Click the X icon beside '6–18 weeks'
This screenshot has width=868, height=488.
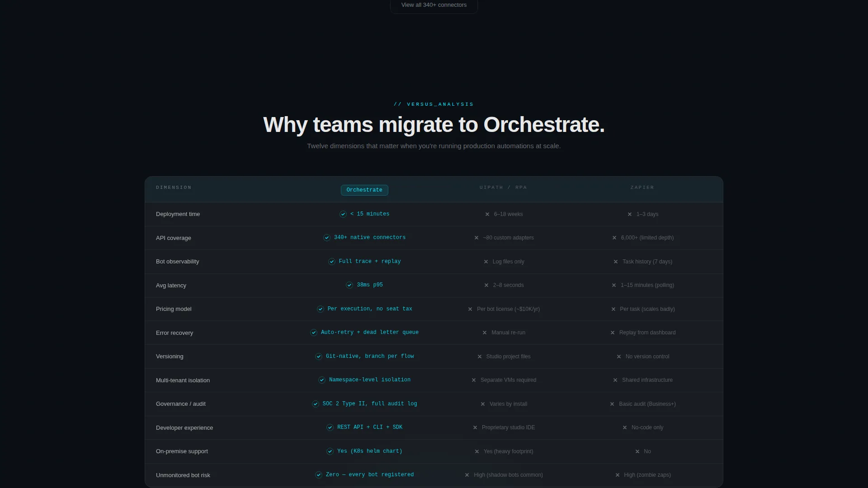pyautogui.click(x=487, y=214)
